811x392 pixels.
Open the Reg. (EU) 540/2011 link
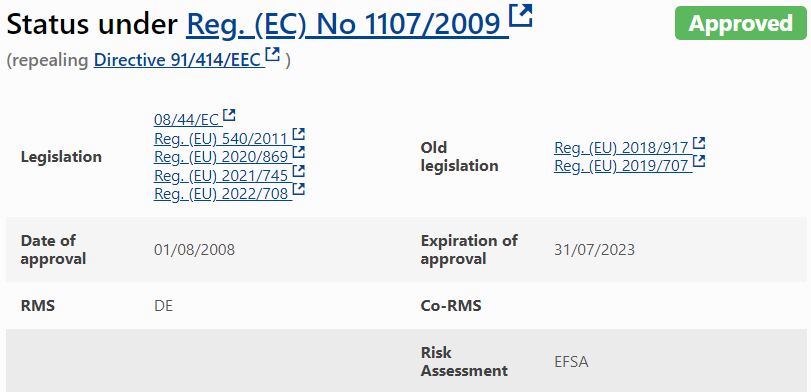[x=222, y=139]
